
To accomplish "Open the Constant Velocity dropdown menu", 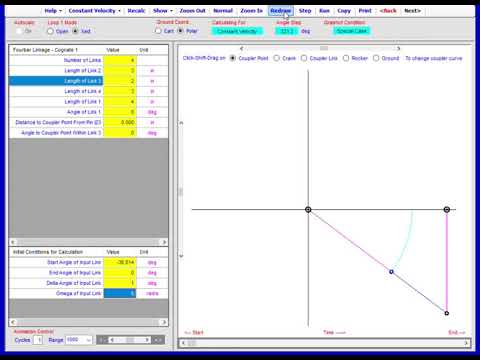I will pyautogui.click(x=94, y=11).
